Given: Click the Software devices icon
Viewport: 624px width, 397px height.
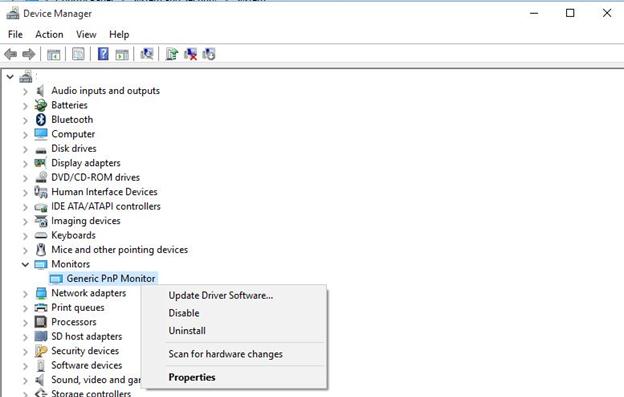Looking at the screenshot, I should point(41,365).
